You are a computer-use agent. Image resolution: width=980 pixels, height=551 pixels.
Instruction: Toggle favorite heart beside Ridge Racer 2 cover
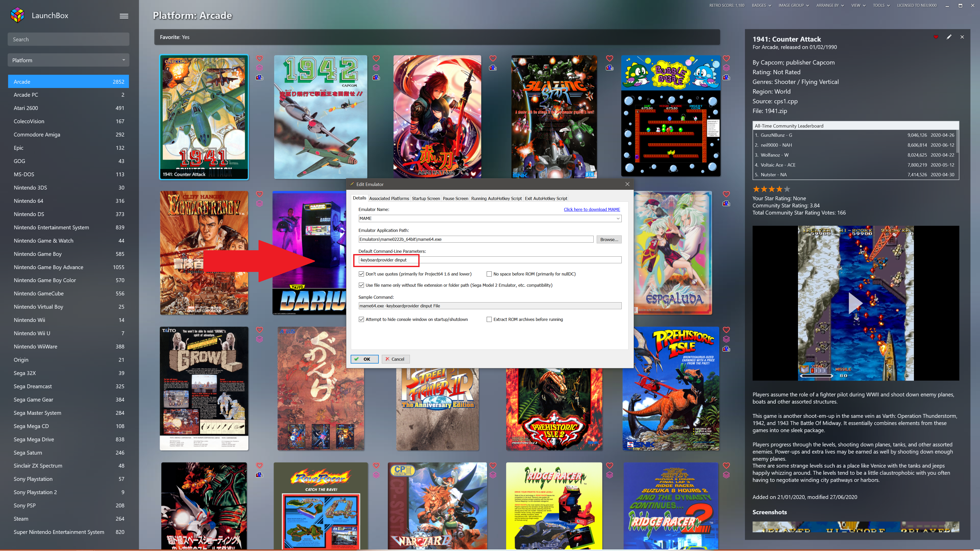click(726, 466)
